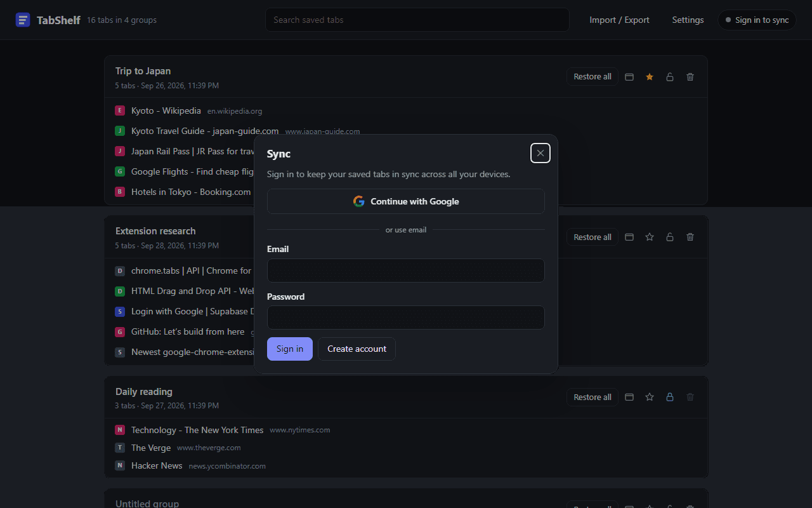Click Daily reading trash icon

(690, 397)
